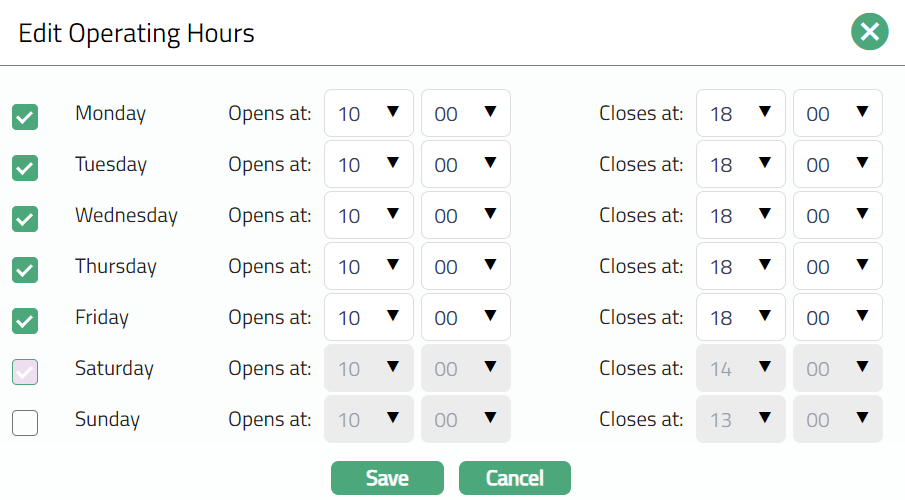Disable Thursday operating hours checkbox
Viewport: 905px width, 500px height.
point(25,270)
